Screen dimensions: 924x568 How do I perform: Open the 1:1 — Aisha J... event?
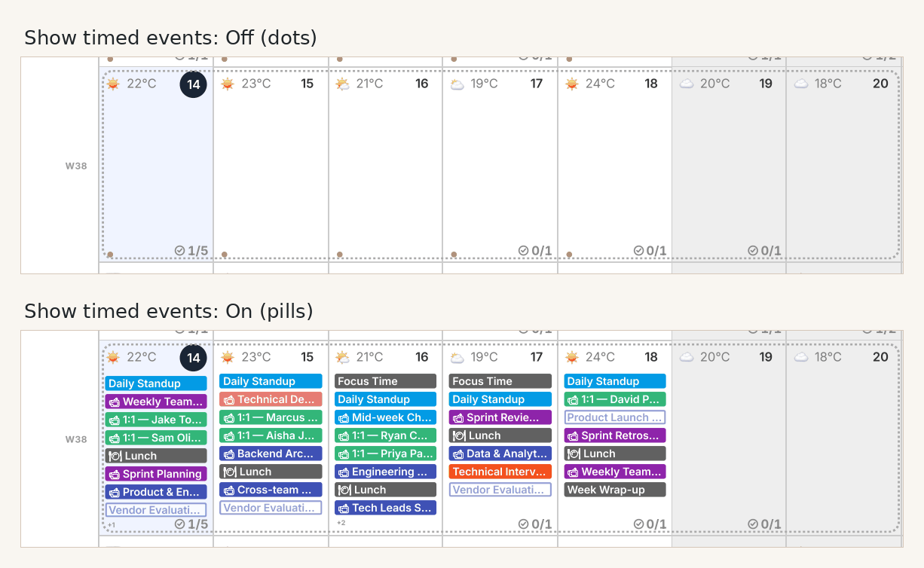click(x=271, y=435)
